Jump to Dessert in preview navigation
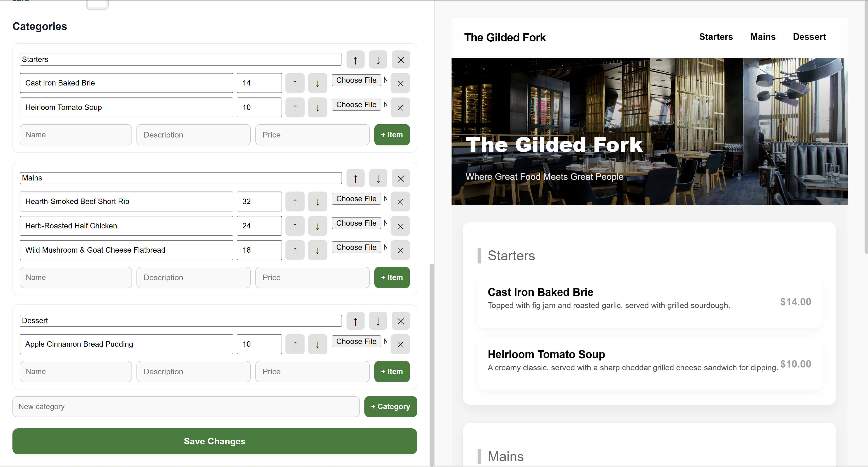 809,37
